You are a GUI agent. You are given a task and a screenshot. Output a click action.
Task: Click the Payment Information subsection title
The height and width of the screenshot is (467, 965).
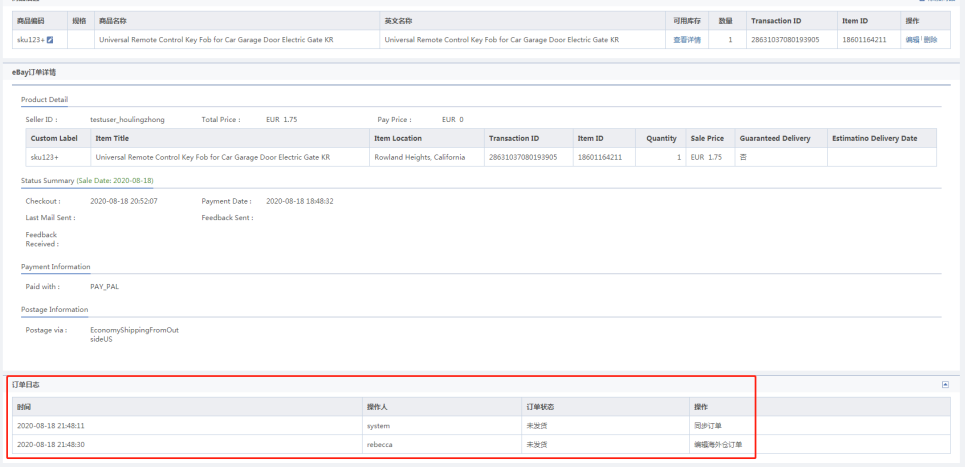tap(55, 266)
